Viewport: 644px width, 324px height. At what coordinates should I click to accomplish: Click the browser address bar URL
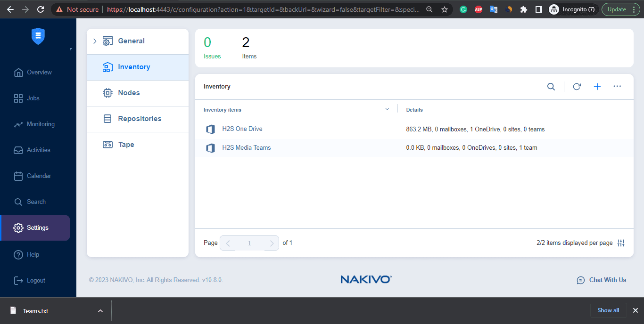coord(263,9)
